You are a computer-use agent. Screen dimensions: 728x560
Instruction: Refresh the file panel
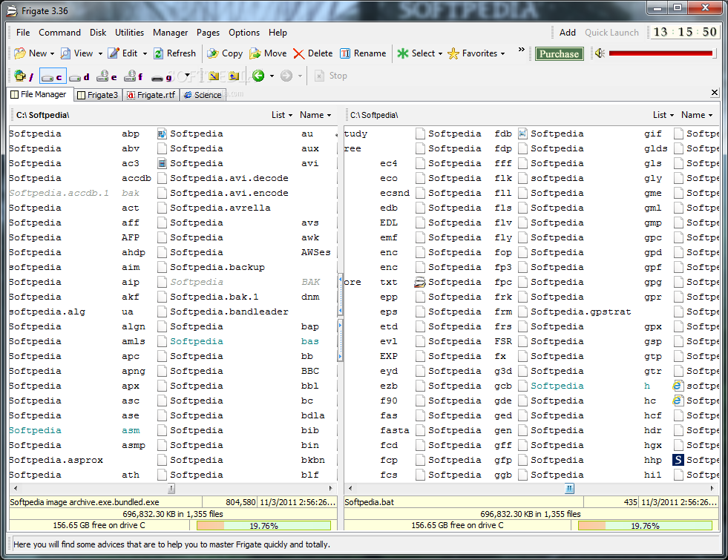tap(174, 53)
